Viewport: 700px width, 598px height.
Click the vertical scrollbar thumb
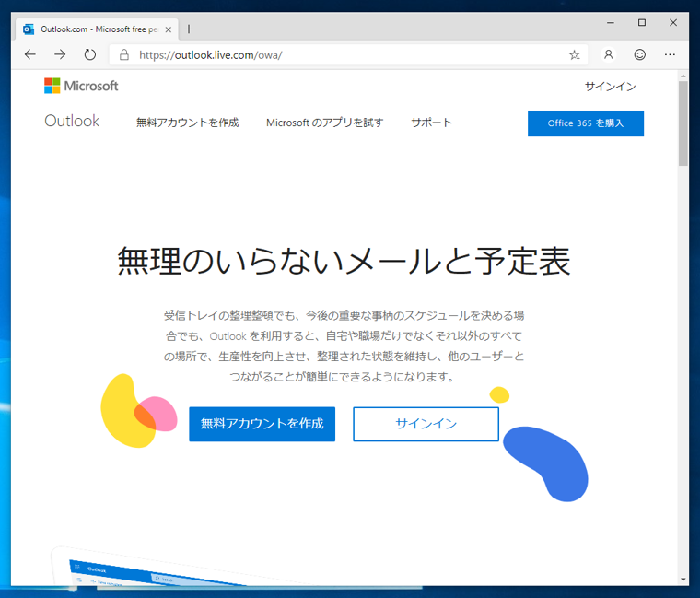[682, 123]
